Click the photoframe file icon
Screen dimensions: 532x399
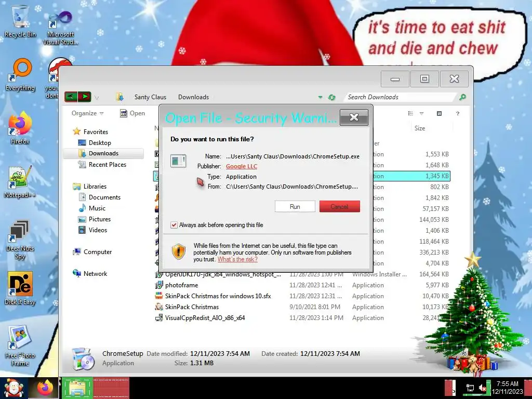(158, 285)
